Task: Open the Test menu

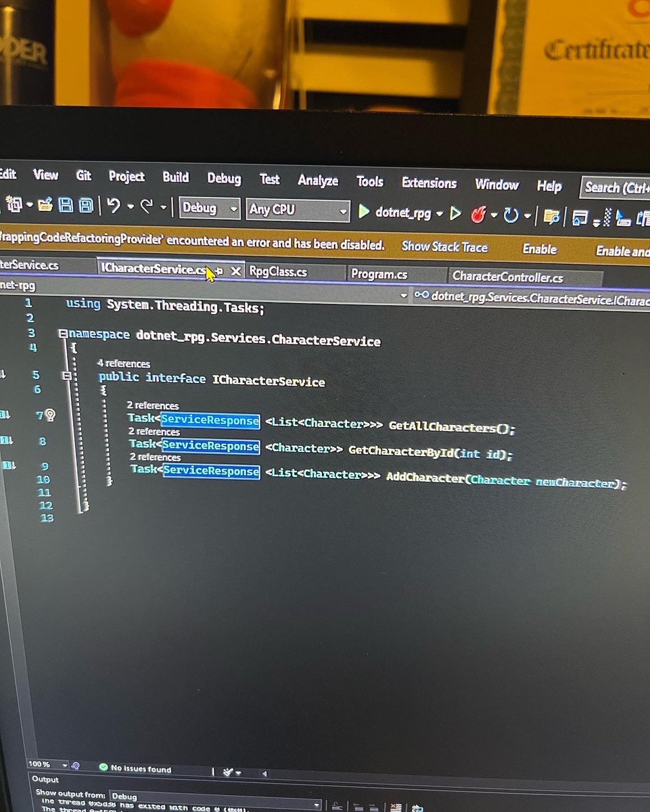Action: point(269,179)
